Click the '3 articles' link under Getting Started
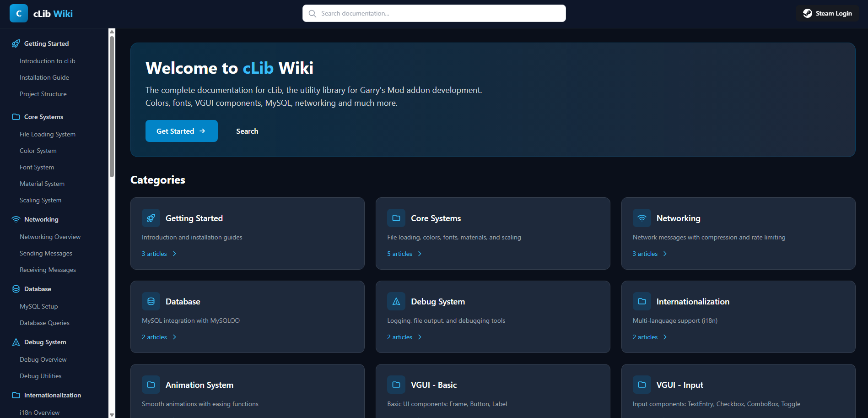This screenshot has height=418, width=868. coord(154,254)
